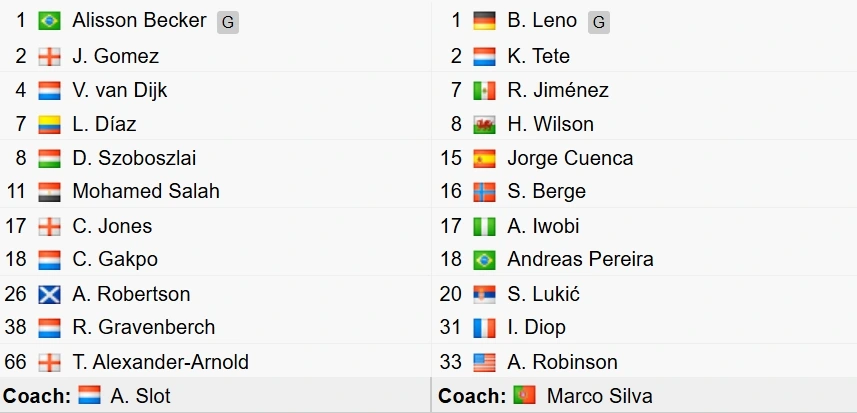857x413 pixels.
Task: Select D. Szoboszlai in the lineup
Action: point(134,158)
